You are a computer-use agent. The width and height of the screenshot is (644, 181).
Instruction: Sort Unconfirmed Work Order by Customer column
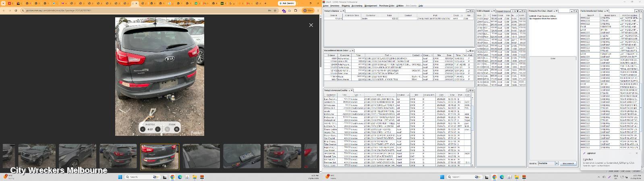coord(344,55)
